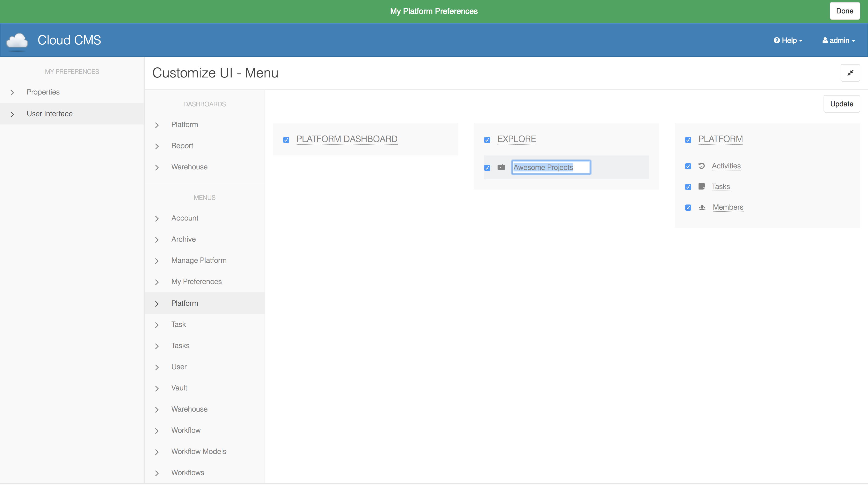Open the admin dropdown menu
868x503 pixels.
(839, 41)
